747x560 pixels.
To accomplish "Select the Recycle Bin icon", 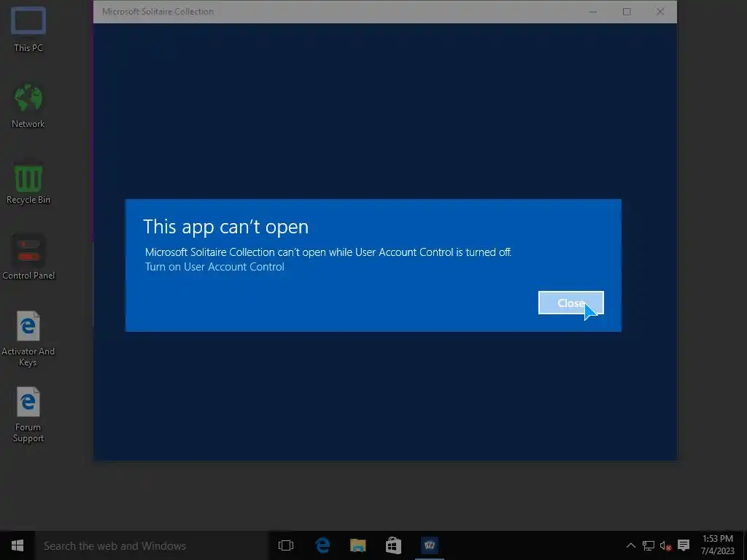I will pos(28,183).
